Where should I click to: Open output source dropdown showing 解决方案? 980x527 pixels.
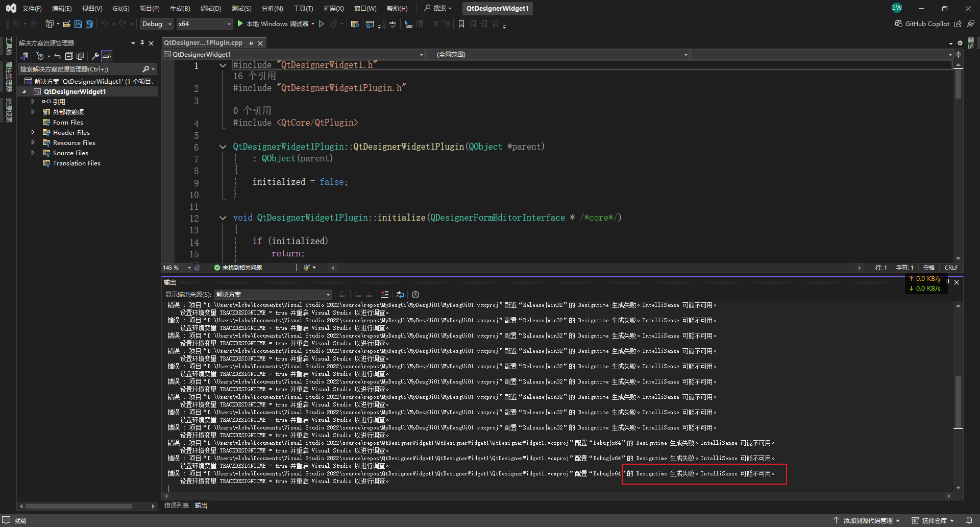point(273,295)
